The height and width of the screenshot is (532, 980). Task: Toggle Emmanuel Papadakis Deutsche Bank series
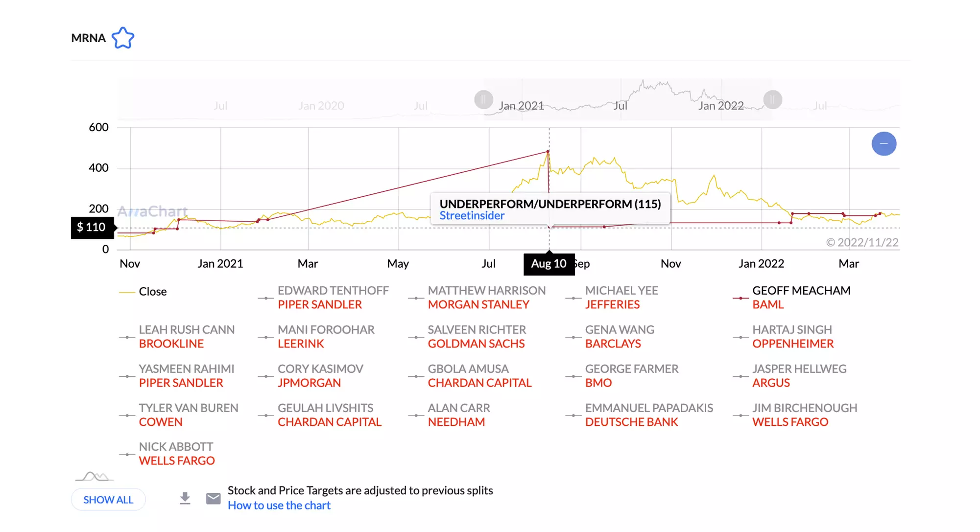[x=640, y=415]
